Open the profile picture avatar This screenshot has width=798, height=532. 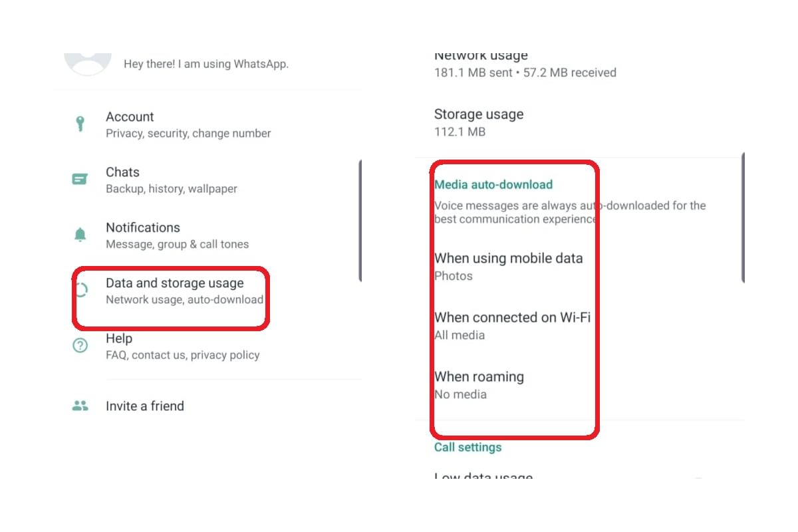click(87, 63)
